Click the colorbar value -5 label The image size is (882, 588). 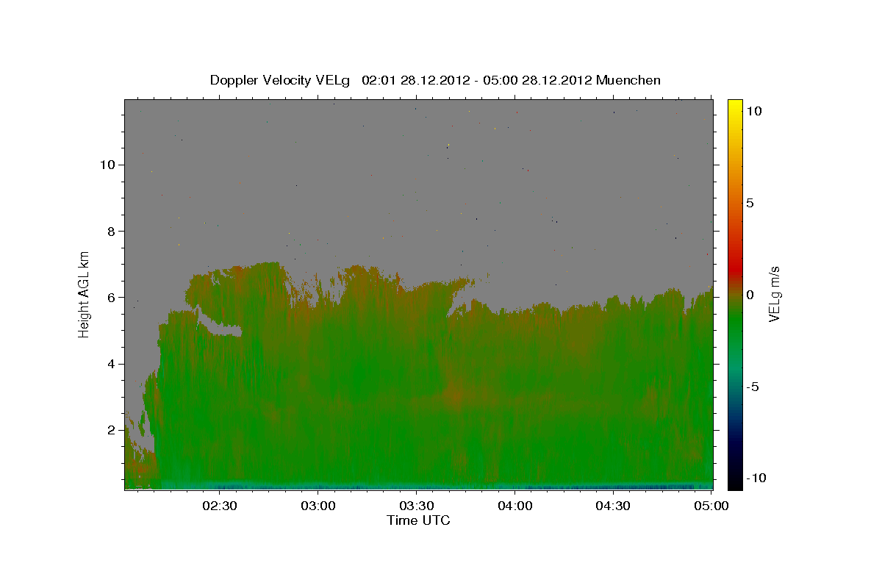752,387
